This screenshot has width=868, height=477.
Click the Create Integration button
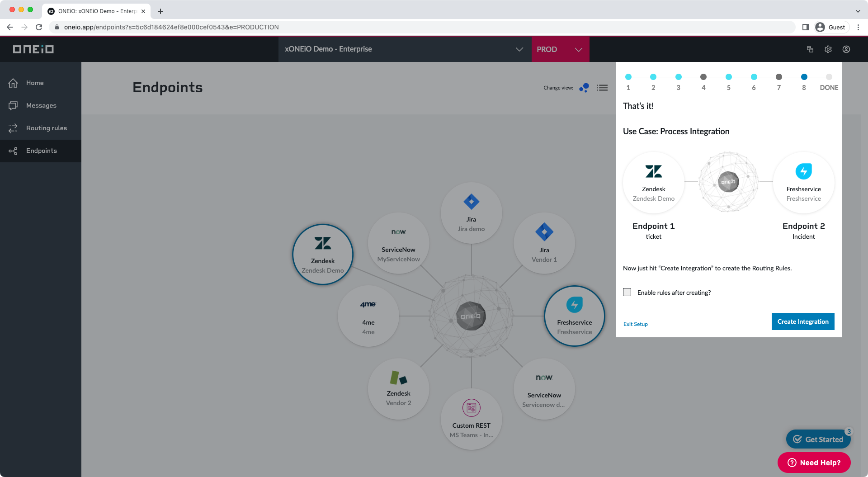802,321
